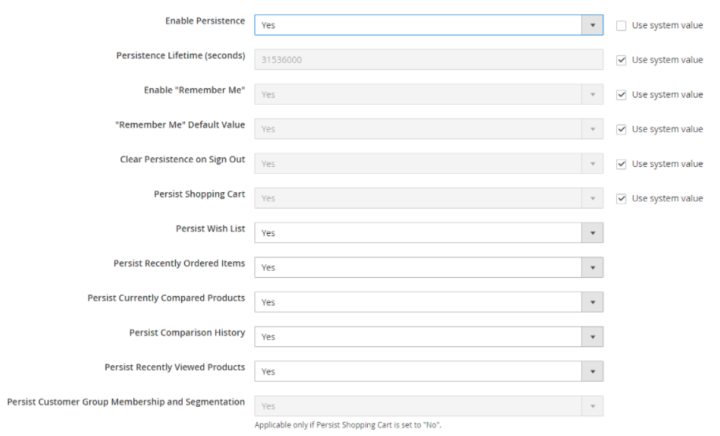
Task: Open Persist Recently Viewed Products dropdown
Action: (429, 371)
